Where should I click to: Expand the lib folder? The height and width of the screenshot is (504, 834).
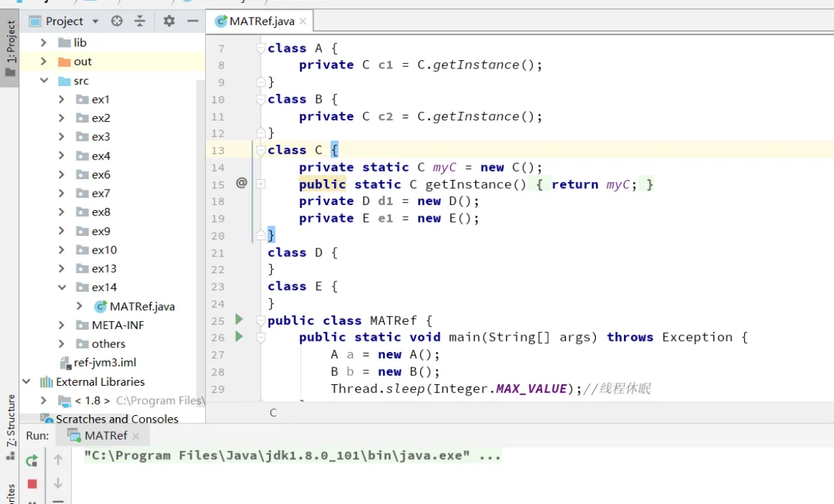point(43,43)
